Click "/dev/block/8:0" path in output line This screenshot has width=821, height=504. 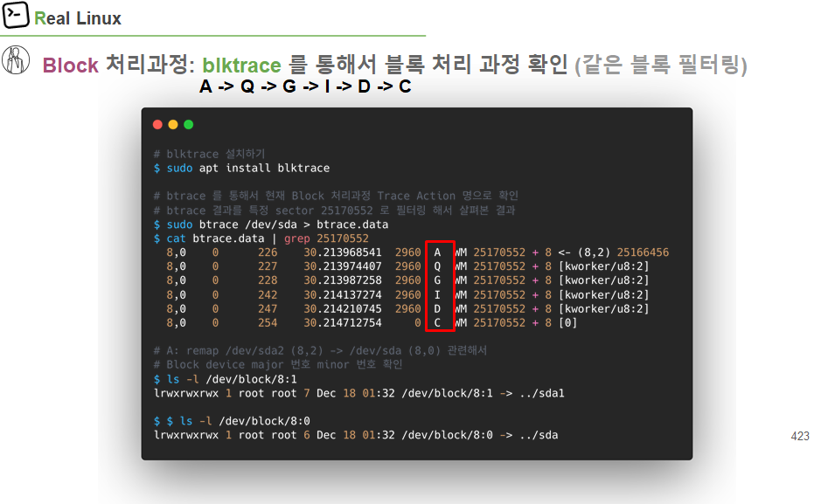pyautogui.click(x=448, y=436)
